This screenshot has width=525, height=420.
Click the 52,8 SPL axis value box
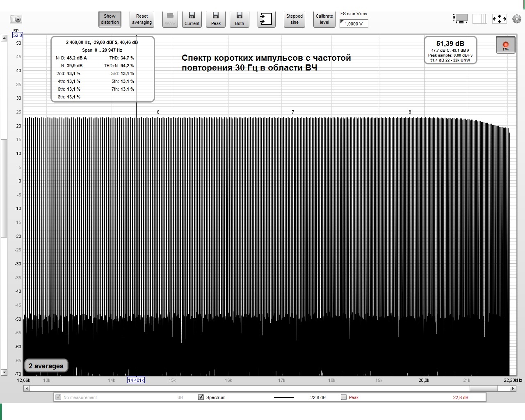[x=18, y=35]
